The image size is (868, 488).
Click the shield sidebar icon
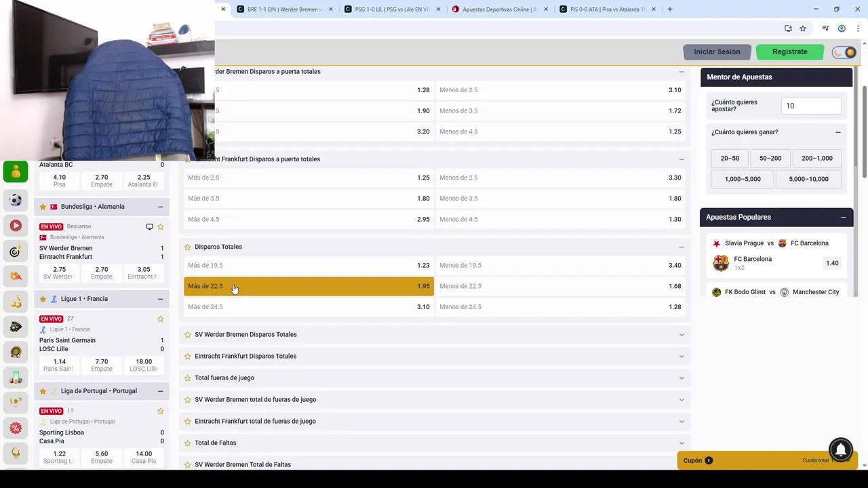(16, 402)
